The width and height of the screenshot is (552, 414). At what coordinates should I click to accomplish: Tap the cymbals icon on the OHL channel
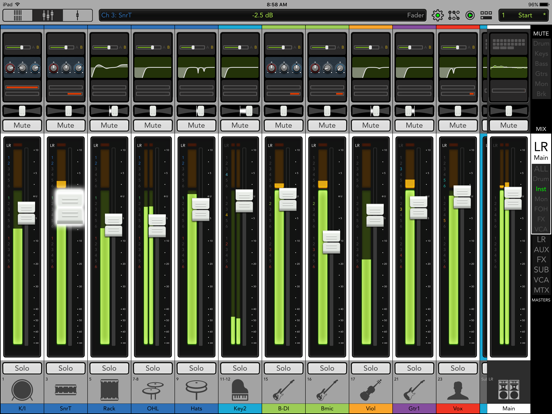point(153,390)
